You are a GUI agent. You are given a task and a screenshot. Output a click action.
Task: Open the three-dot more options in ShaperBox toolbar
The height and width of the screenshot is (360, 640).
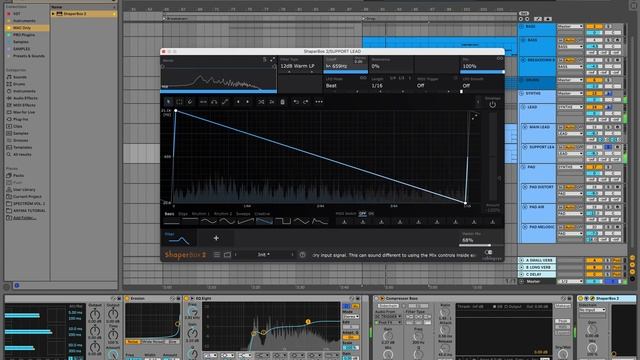tap(319, 102)
